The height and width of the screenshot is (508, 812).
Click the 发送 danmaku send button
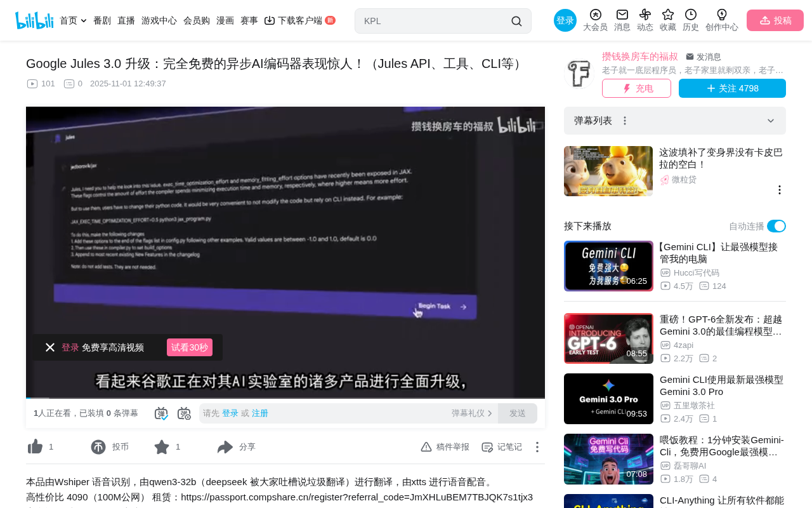(x=518, y=413)
